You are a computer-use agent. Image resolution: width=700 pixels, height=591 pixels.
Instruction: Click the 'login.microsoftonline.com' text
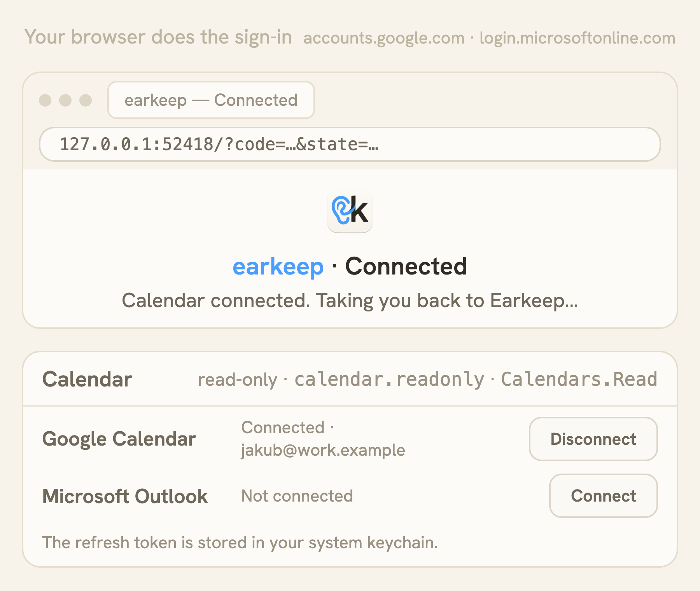pyautogui.click(x=577, y=38)
